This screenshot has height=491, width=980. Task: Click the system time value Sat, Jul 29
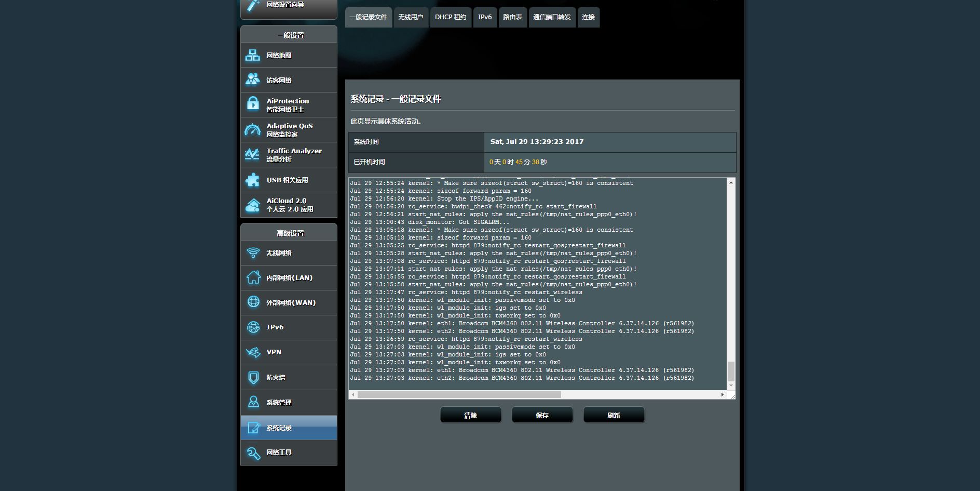537,141
